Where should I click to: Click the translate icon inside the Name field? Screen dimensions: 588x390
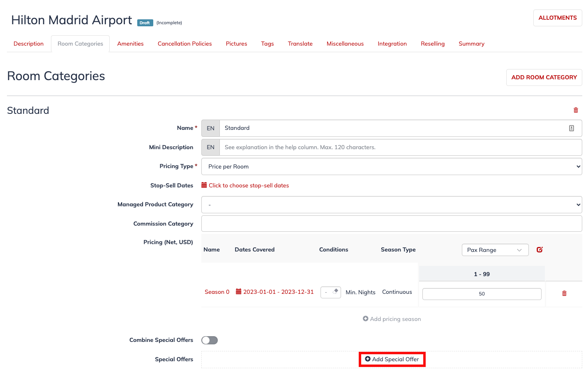(x=571, y=128)
